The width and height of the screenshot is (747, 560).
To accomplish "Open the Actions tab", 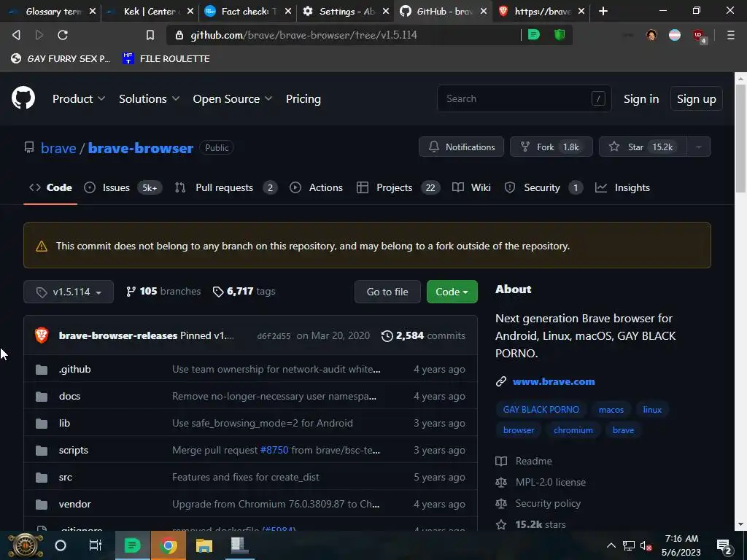I will point(317,187).
